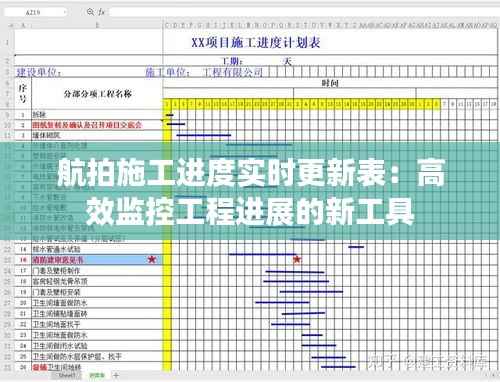
Task: Select the 卫生间地面找平 cell
Action: point(97,324)
